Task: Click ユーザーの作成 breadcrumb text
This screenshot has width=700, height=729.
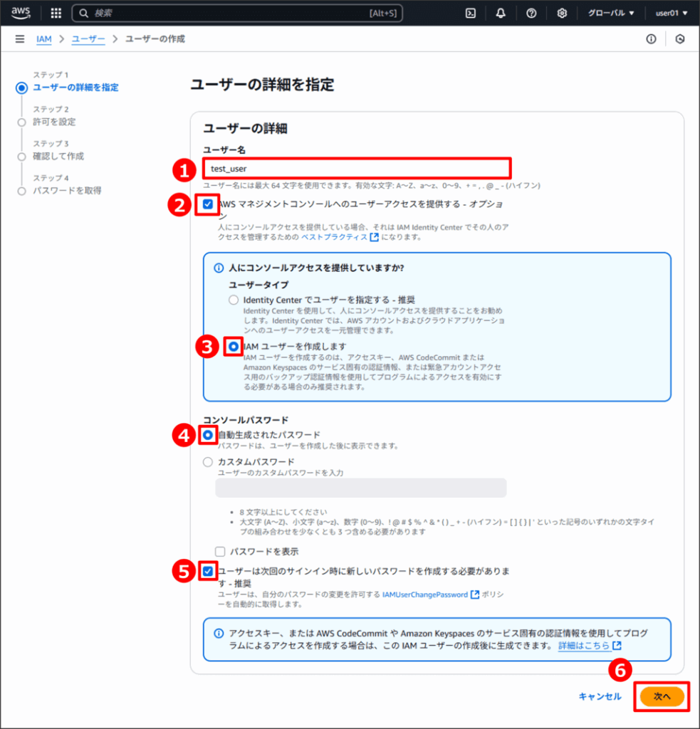Action: pyautogui.click(x=155, y=39)
